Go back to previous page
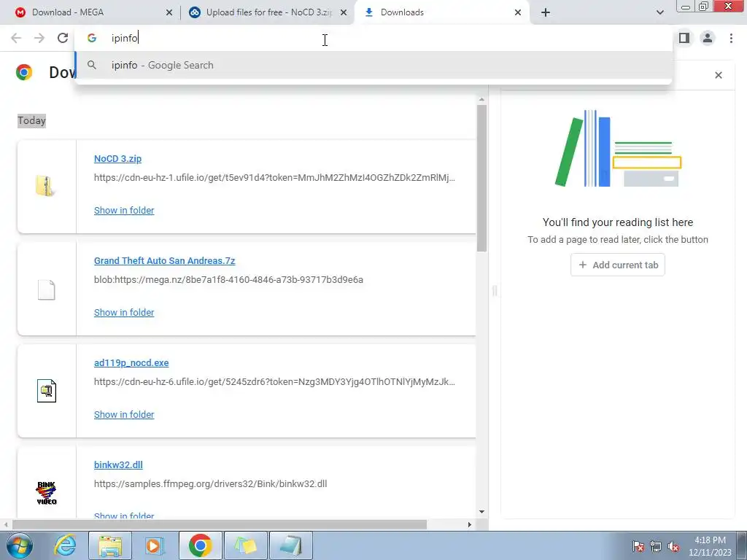747x560 pixels. coord(16,38)
